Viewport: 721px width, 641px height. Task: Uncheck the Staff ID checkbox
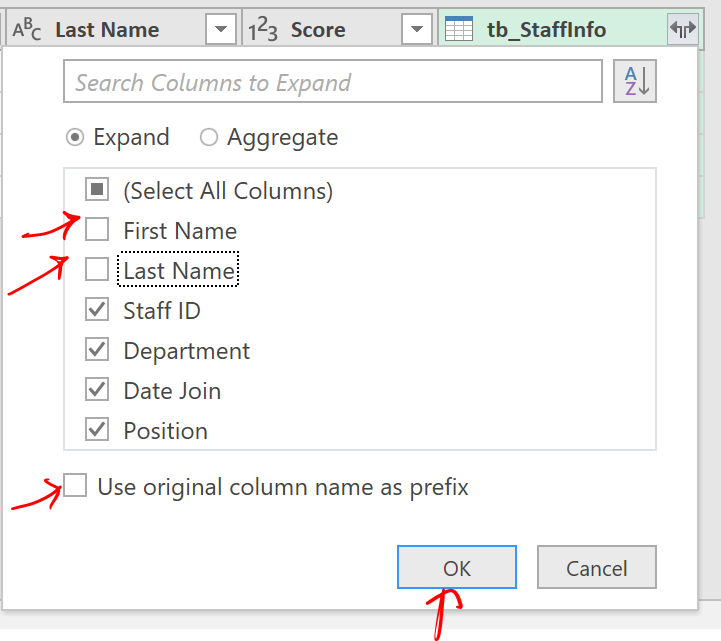(x=97, y=311)
